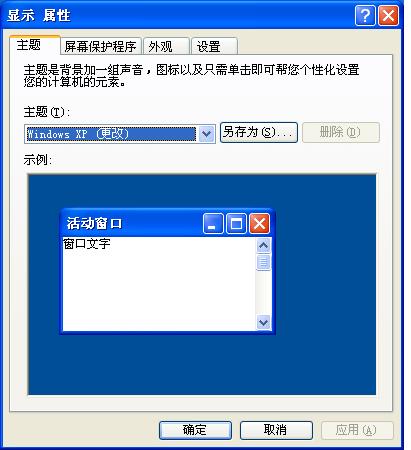Click the 另存为 button
Screen dimensions: 411x450
(x=259, y=132)
